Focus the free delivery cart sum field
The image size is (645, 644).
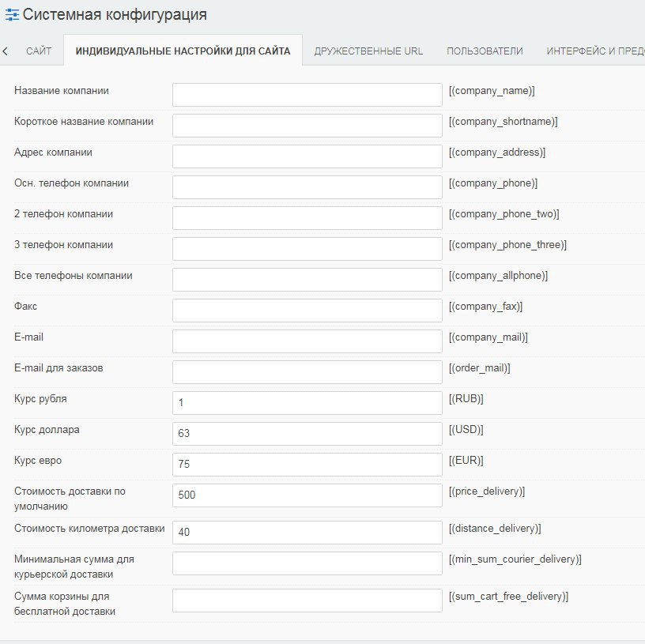point(307,601)
